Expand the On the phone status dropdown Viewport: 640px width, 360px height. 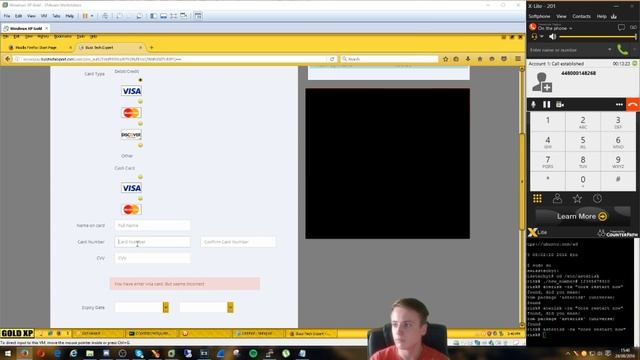click(571, 29)
